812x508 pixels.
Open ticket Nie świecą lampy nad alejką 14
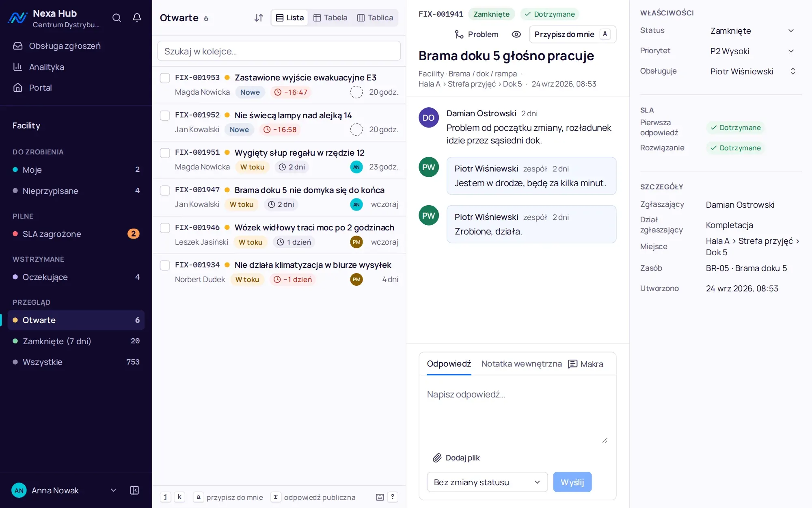pyautogui.click(x=293, y=115)
